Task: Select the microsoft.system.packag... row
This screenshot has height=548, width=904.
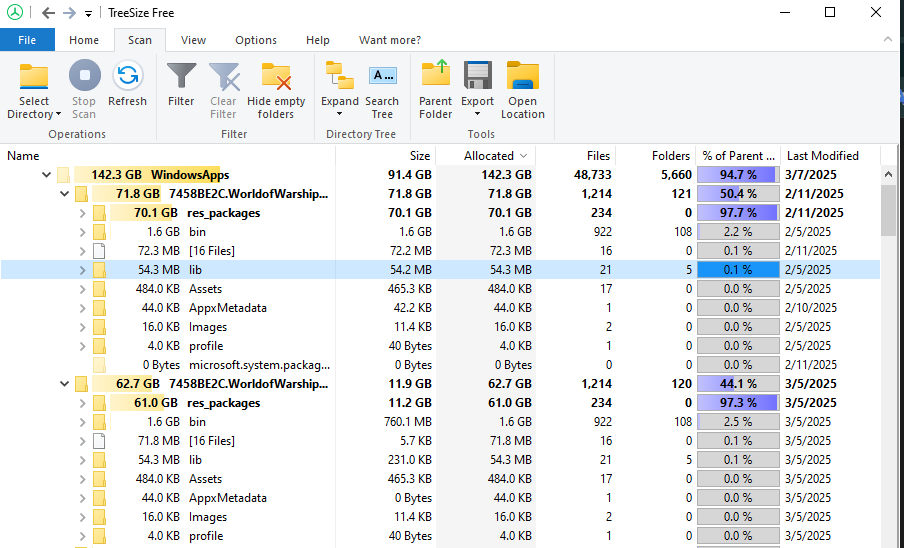Action: coord(440,365)
